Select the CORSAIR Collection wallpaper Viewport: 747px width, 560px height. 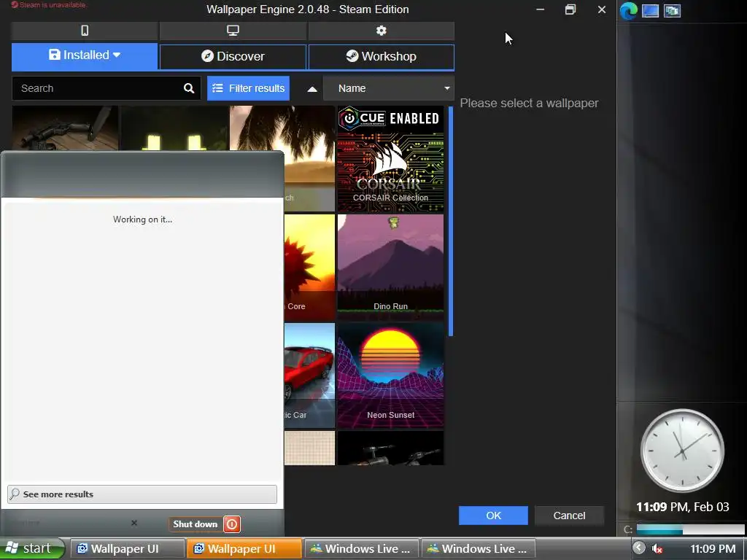pyautogui.click(x=391, y=158)
